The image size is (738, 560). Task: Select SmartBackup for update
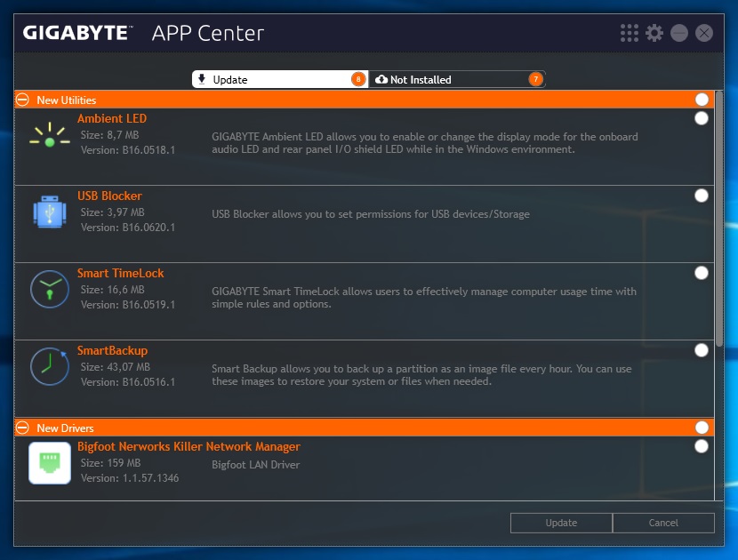(702, 349)
